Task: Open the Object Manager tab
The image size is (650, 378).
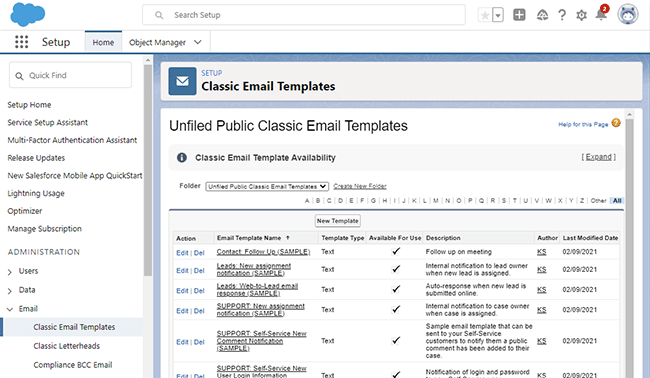Action: [157, 42]
